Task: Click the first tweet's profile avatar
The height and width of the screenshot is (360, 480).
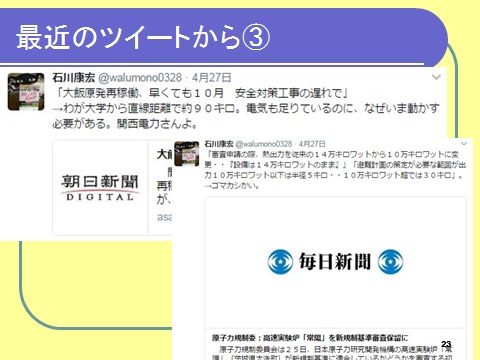Action: 26,92
